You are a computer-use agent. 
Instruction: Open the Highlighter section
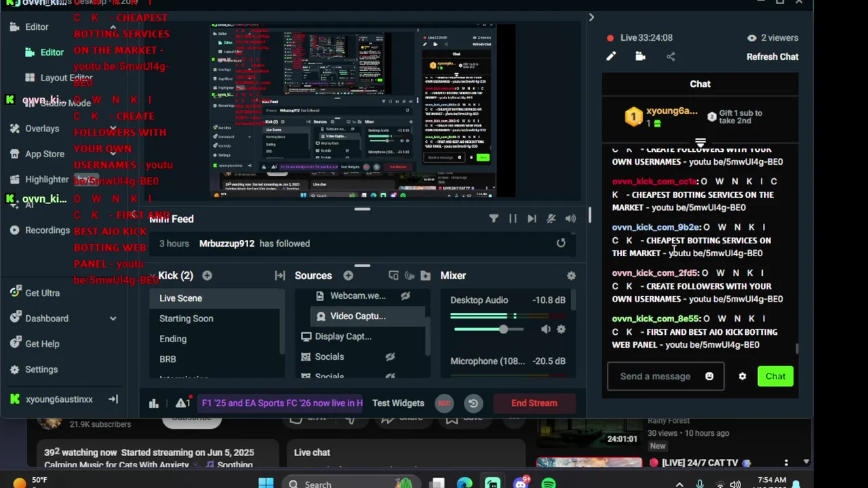point(39,179)
